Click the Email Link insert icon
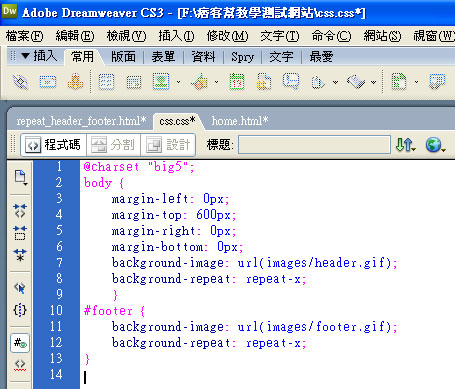Screen dimensions: 455x389 (x=48, y=82)
